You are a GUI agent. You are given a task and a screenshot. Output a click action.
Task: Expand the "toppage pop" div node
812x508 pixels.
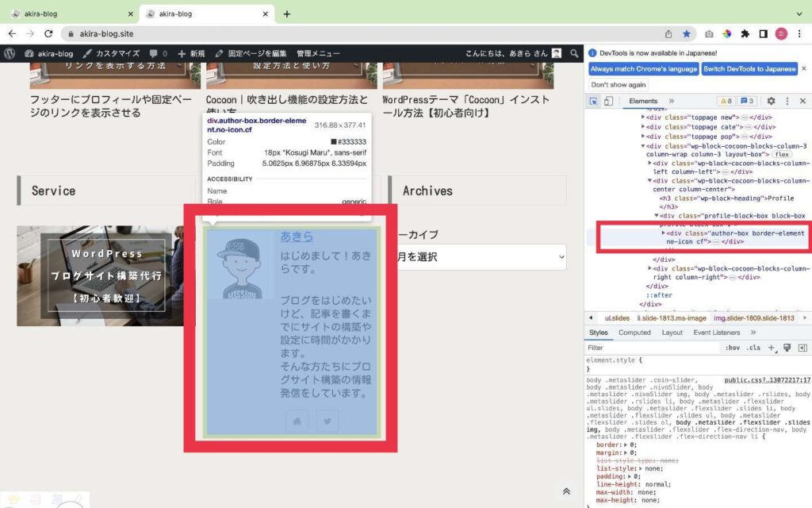pyautogui.click(x=643, y=137)
